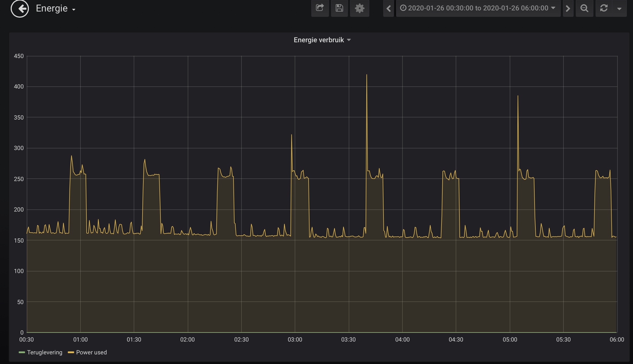Open the share dashboard icon
The height and width of the screenshot is (364, 633).
point(320,8)
